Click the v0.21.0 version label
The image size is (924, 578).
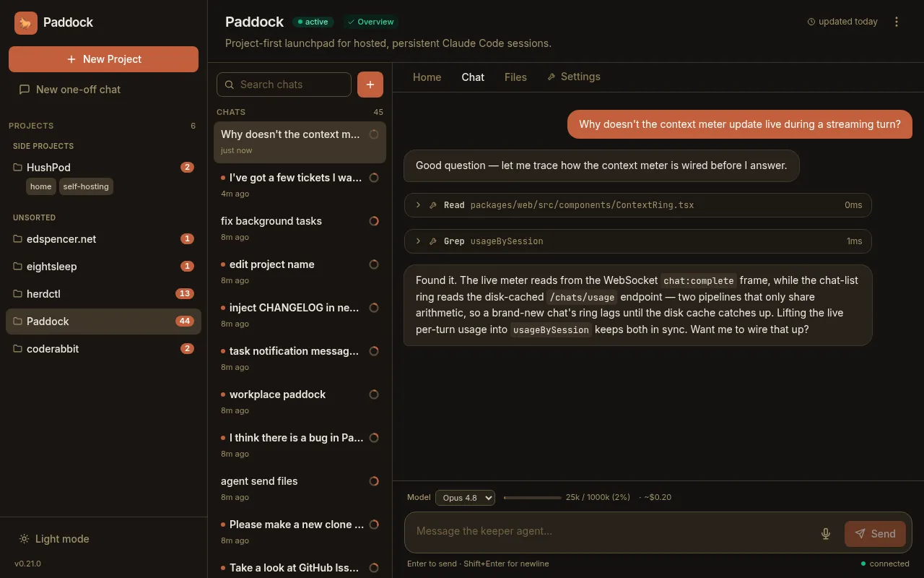(27, 564)
